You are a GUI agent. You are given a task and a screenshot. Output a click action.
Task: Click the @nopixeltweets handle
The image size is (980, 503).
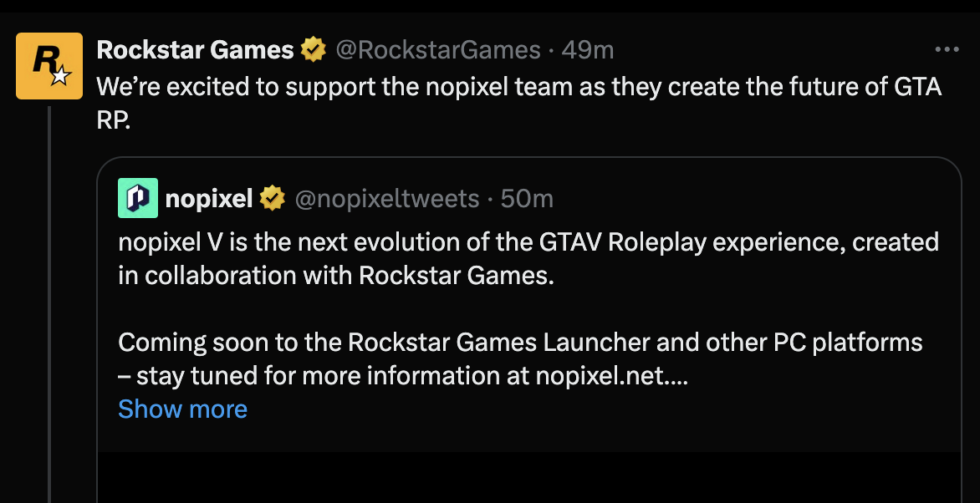tap(387, 199)
